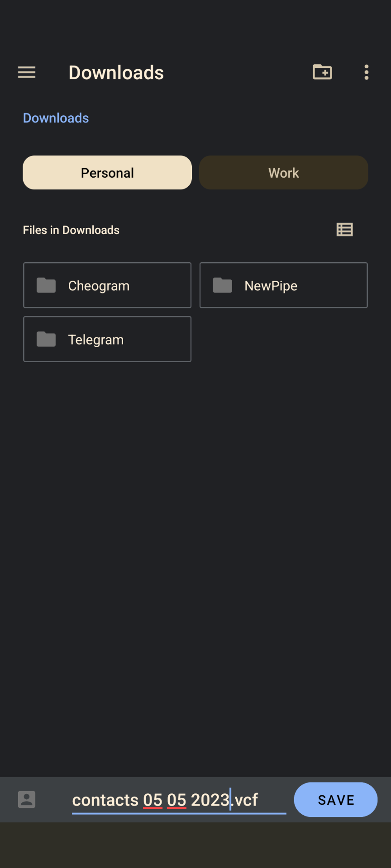Image resolution: width=391 pixels, height=868 pixels.
Task: Tap the contact file type icon
Action: 27,799
